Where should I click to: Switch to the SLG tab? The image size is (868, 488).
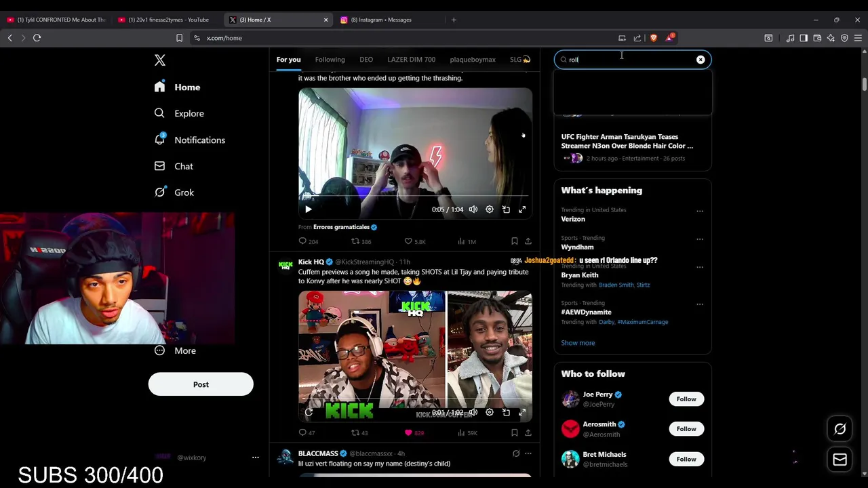tap(520, 60)
